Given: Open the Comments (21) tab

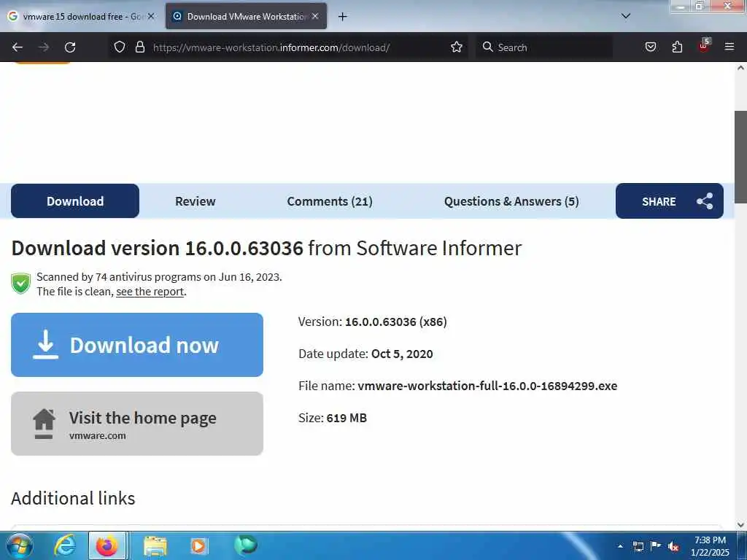Looking at the screenshot, I should click(x=330, y=201).
